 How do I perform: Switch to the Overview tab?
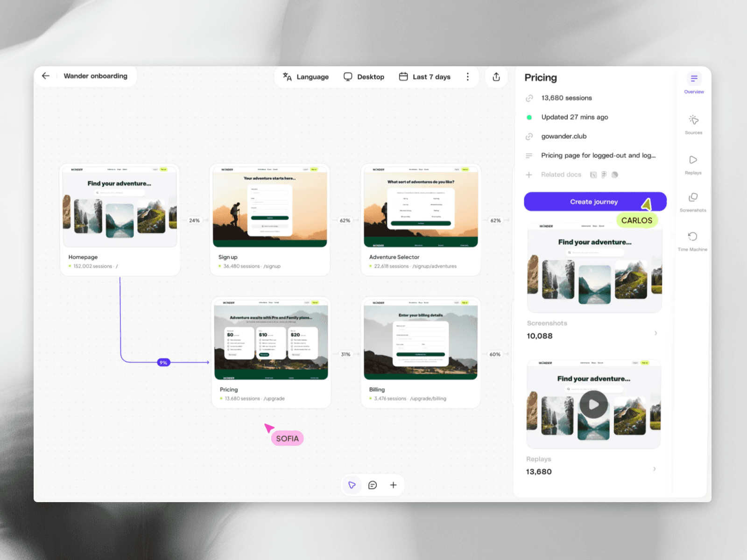point(694,84)
